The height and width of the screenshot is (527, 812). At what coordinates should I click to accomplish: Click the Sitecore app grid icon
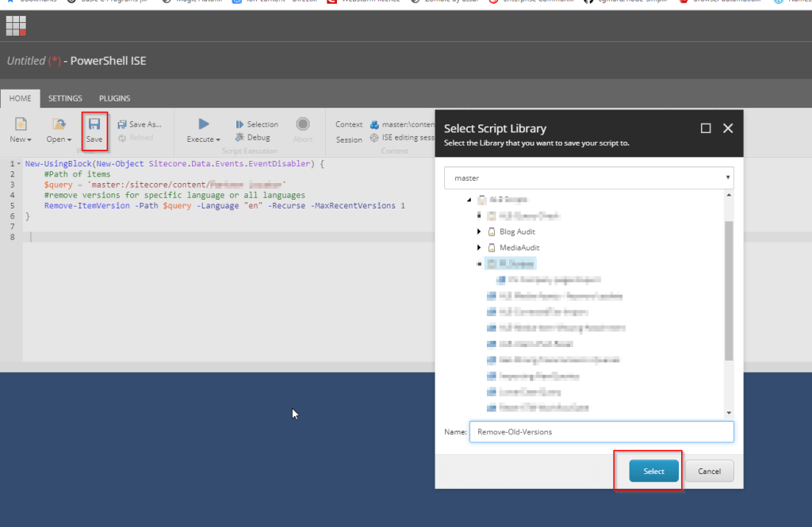[16, 26]
